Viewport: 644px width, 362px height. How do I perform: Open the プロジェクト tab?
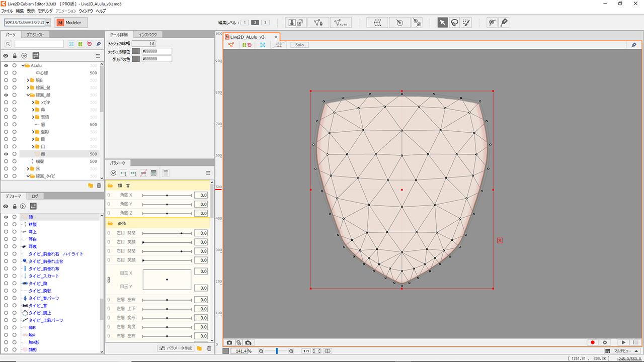tap(35, 35)
